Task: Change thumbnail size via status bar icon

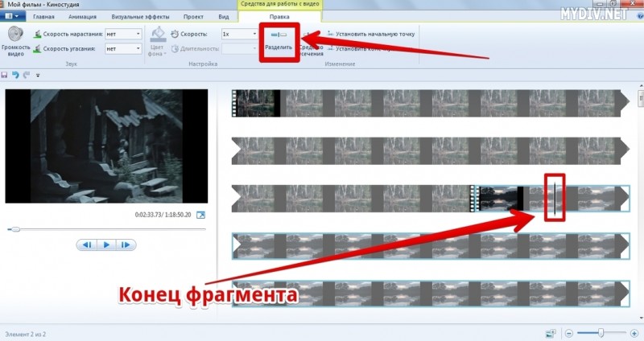Action: pyautogui.click(x=551, y=333)
